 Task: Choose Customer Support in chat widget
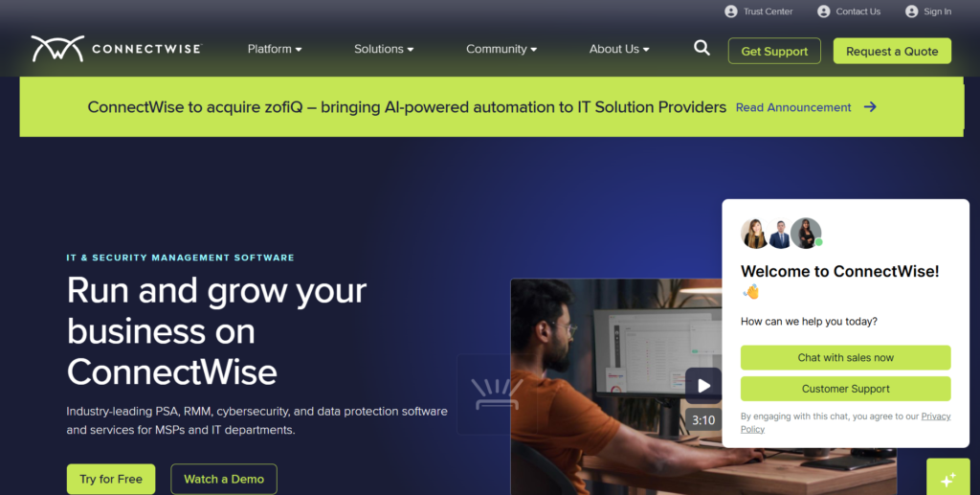(846, 389)
